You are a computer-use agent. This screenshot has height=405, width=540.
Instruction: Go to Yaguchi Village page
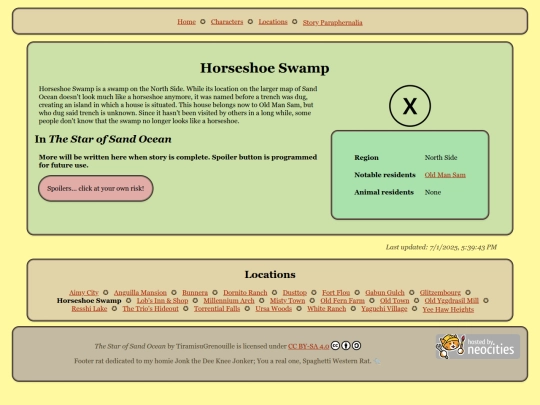(384, 309)
